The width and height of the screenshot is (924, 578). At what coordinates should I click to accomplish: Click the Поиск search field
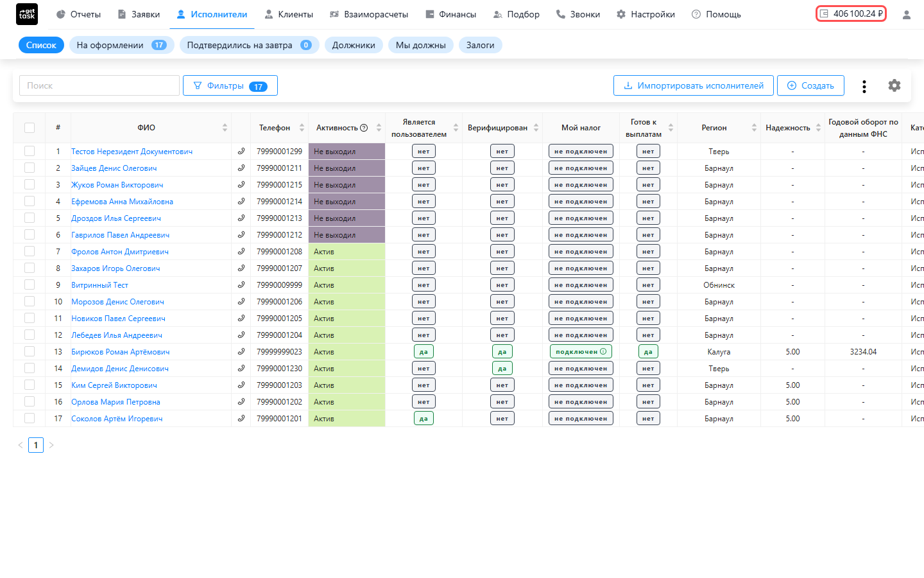pos(99,85)
